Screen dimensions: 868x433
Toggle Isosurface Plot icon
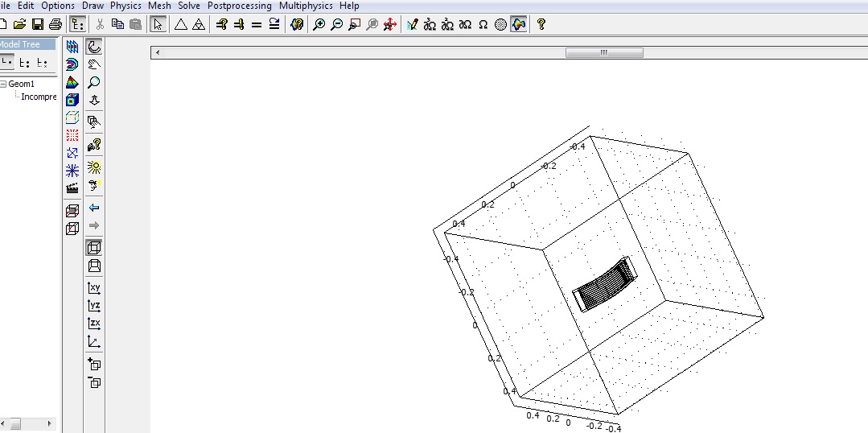tap(72, 64)
